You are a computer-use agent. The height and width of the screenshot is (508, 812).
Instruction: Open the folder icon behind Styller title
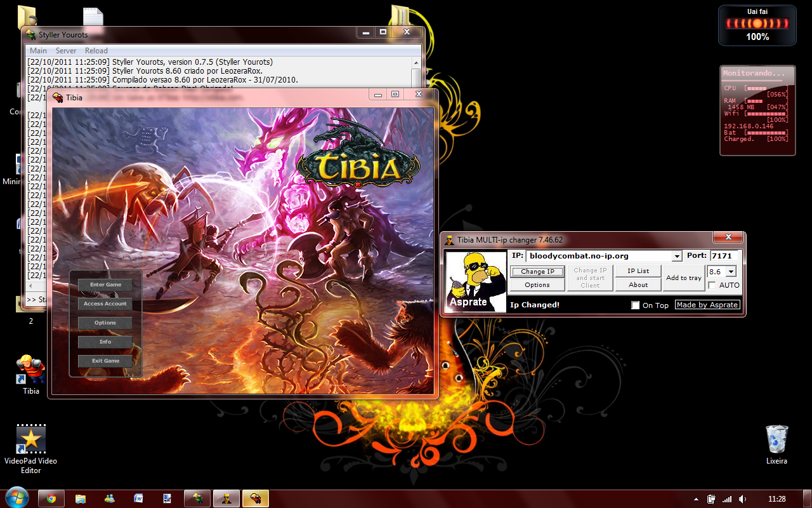pos(27,16)
